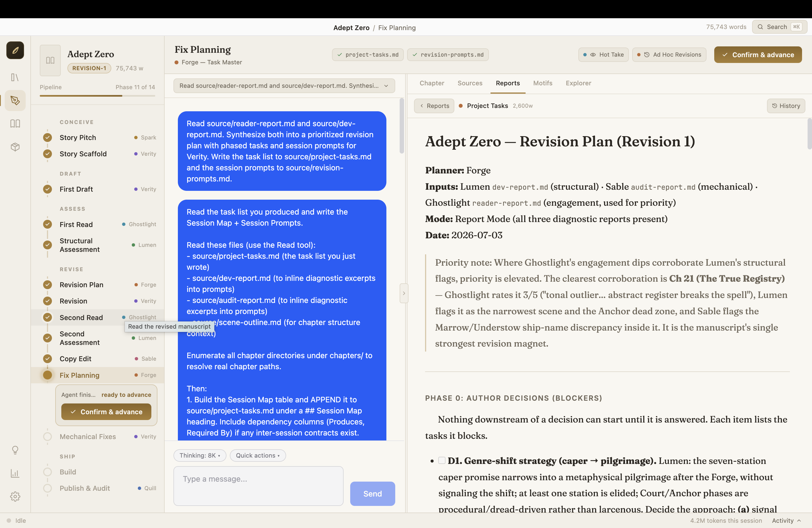Click Confirm & advance under Fix Planning

point(106,412)
